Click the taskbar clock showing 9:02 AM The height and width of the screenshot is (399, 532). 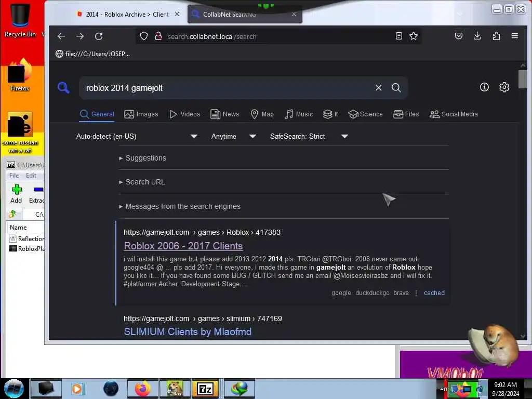(x=505, y=389)
